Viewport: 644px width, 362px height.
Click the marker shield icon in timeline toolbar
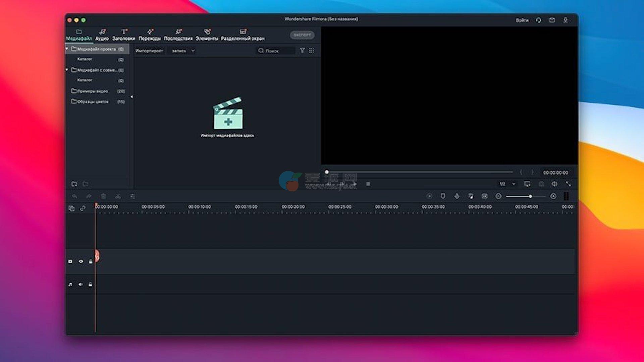(443, 196)
